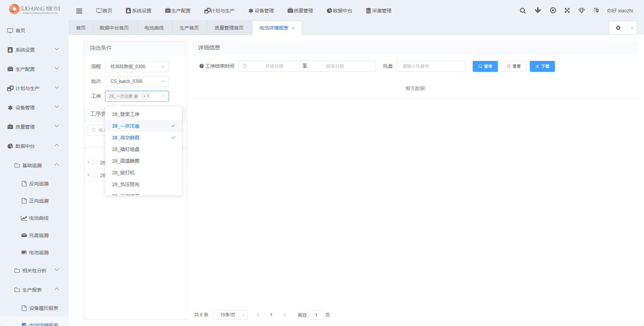Click the hamburger menu collapse icon

coord(79,11)
